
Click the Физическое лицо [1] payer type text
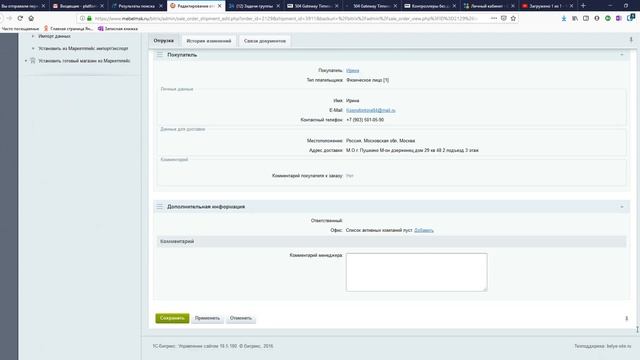coord(367,80)
